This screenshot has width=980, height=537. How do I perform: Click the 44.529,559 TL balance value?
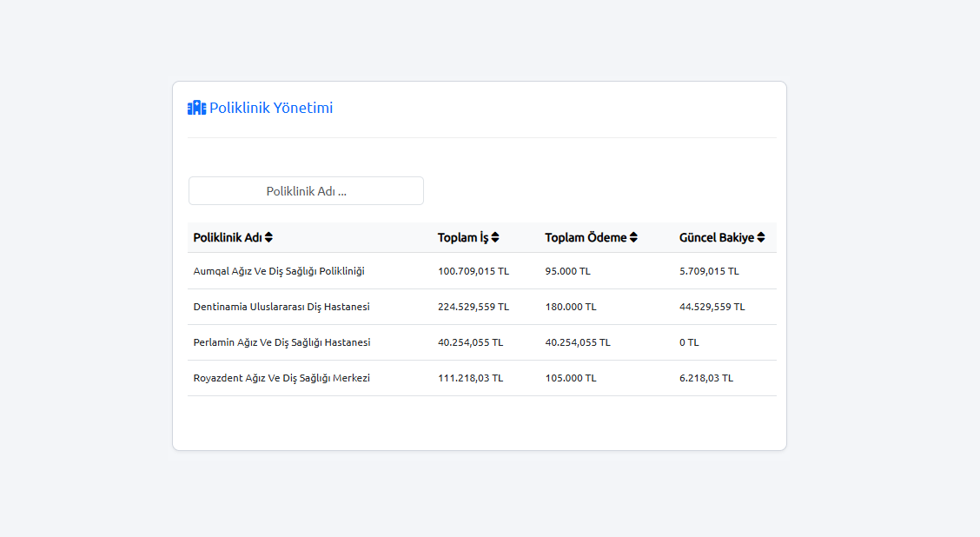coord(712,307)
